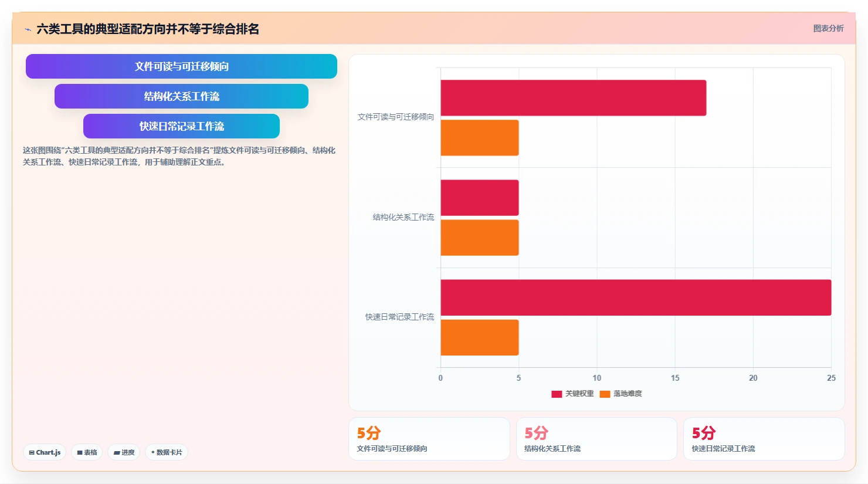Click the 进度 tag chip
This screenshot has width=868, height=484.
point(124,452)
